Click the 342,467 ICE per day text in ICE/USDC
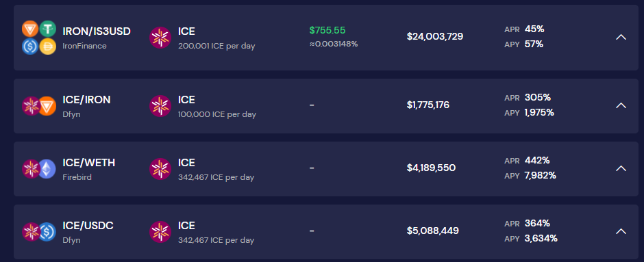Image resolution: width=644 pixels, height=262 pixels. [x=216, y=240]
